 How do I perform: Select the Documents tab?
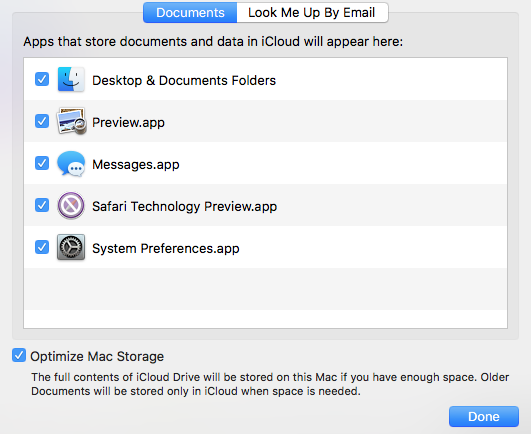pos(190,13)
